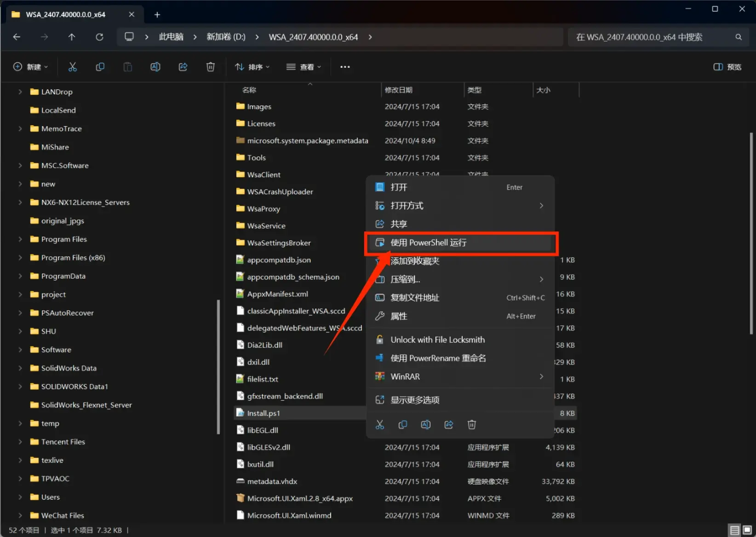Click the Copy icon in the toolbar
The width and height of the screenshot is (756, 537).
coord(100,67)
